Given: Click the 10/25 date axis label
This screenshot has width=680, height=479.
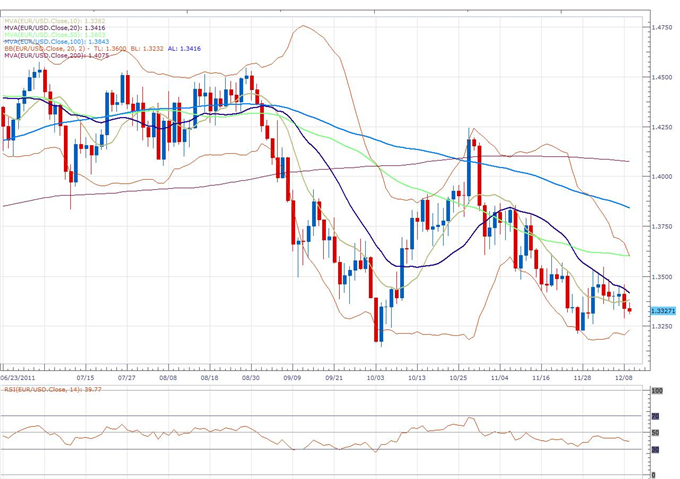Looking at the screenshot, I should (x=458, y=378).
